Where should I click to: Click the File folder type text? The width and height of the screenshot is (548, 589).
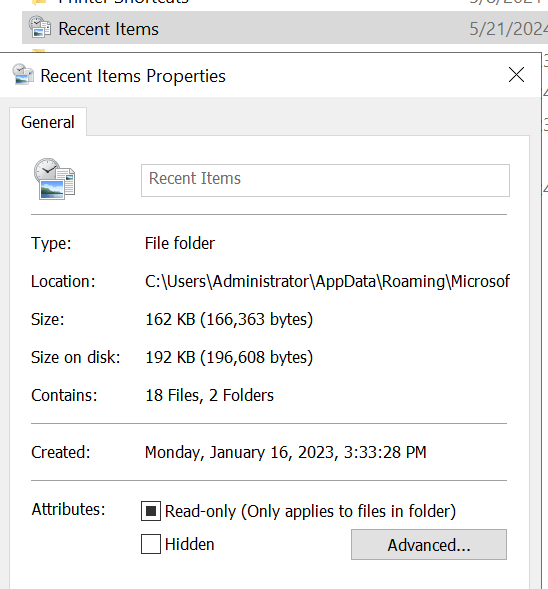coord(180,243)
